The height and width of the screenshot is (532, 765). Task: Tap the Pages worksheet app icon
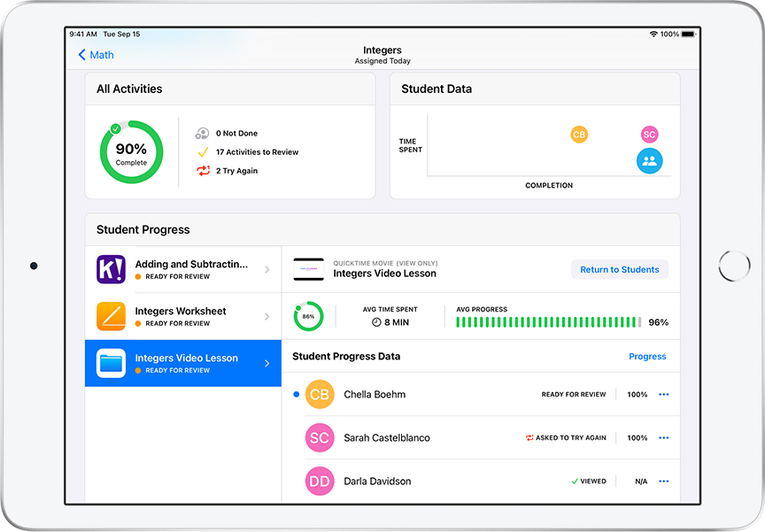[x=112, y=316]
